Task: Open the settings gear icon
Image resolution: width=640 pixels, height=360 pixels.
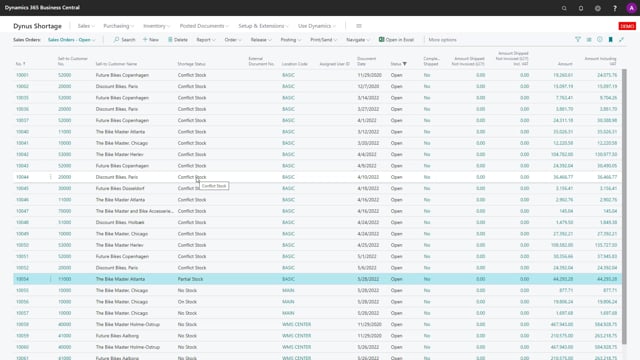Action: 598,8
